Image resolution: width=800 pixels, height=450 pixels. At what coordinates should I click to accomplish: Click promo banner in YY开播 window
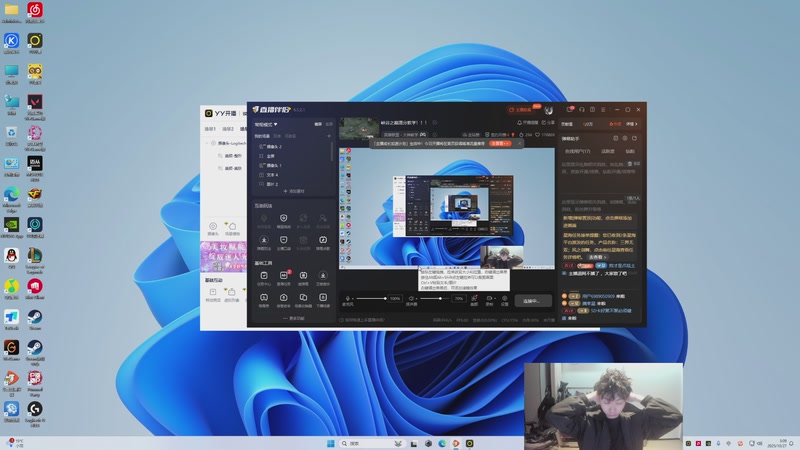tap(223, 256)
